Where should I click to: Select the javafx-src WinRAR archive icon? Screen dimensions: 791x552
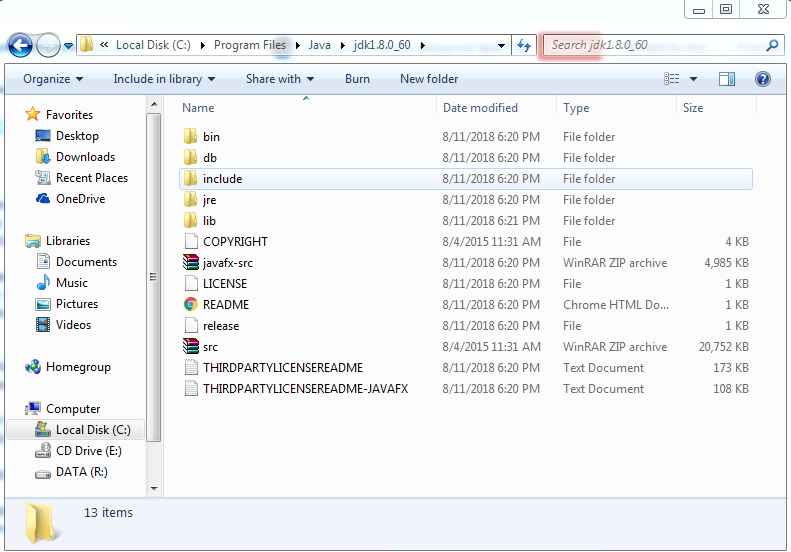click(x=190, y=262)
